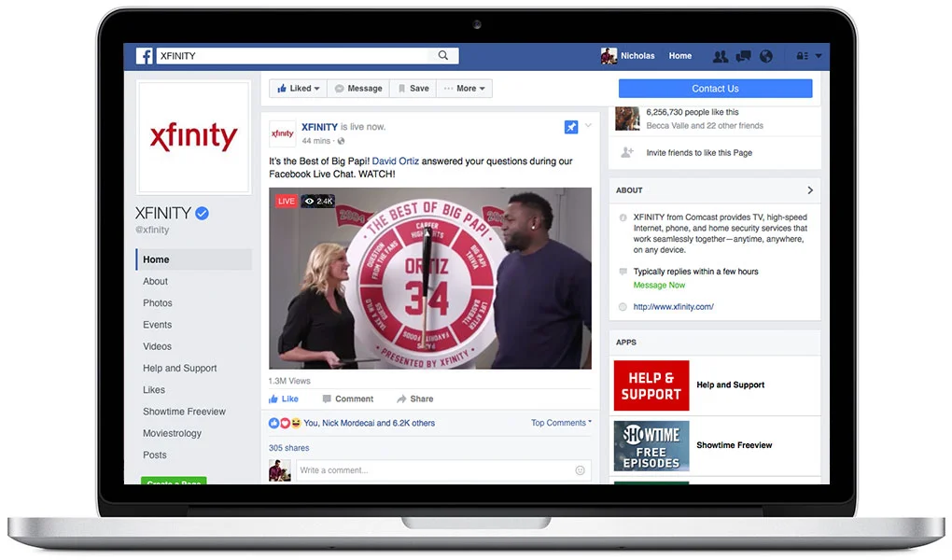This screenshot has height=560, width=952.
Task: Click the Invite friends person icon
Action: [627, 152]
